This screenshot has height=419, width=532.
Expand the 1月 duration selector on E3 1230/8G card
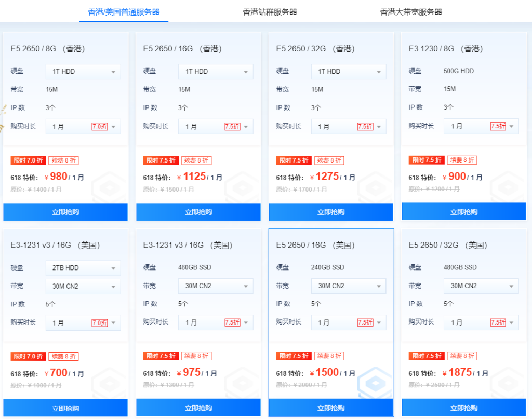[481, 126]
